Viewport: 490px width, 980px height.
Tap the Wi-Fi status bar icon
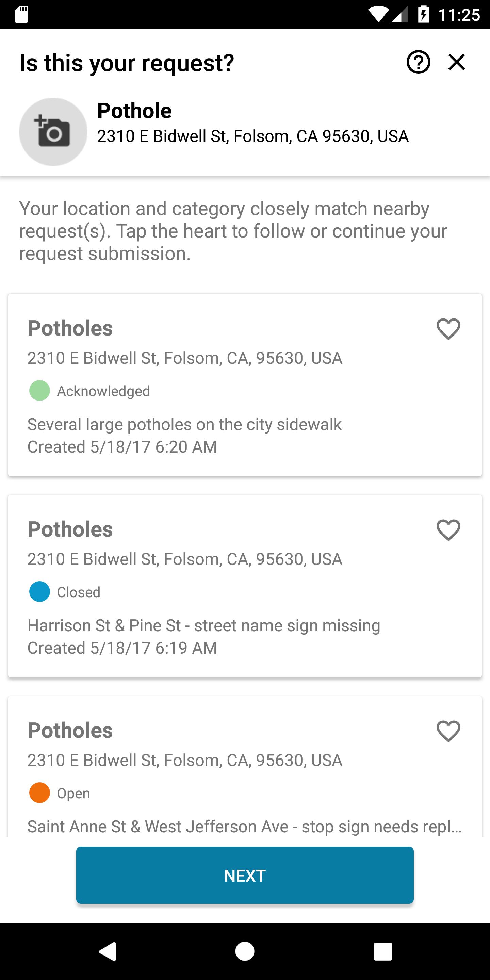click(378, 15)
